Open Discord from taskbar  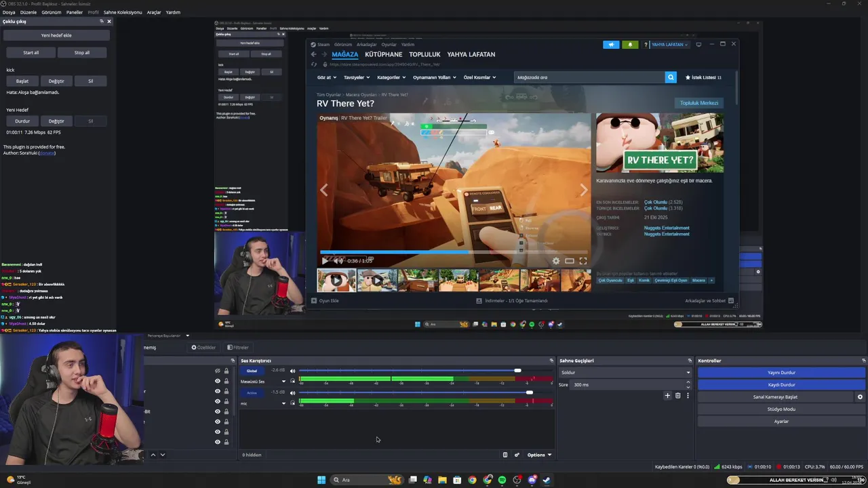(x=532, y=480)
